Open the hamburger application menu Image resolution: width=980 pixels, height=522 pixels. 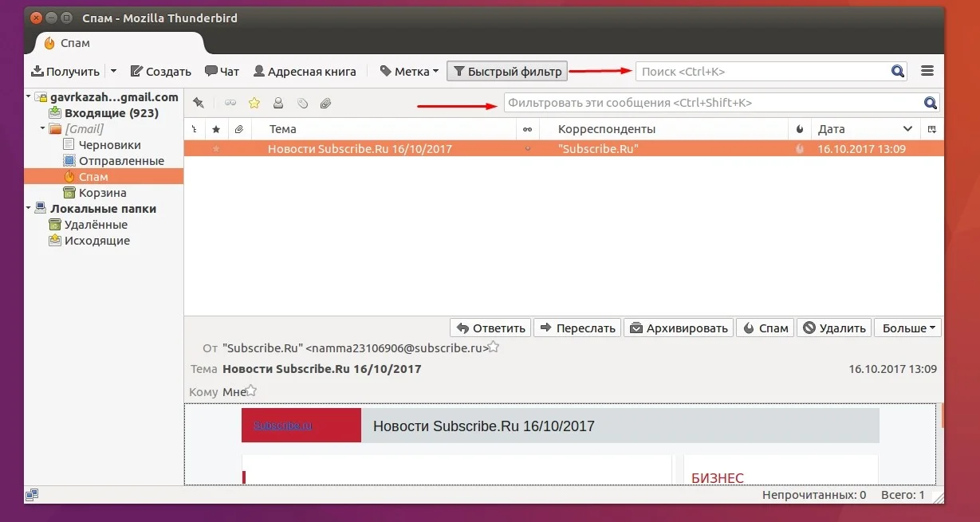pos(927,71)
